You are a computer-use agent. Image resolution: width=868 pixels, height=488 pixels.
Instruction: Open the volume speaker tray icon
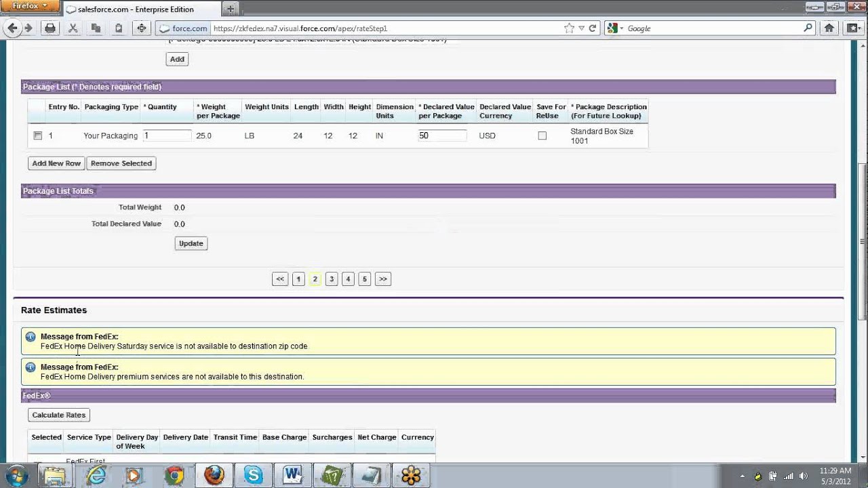click(804, 476)
